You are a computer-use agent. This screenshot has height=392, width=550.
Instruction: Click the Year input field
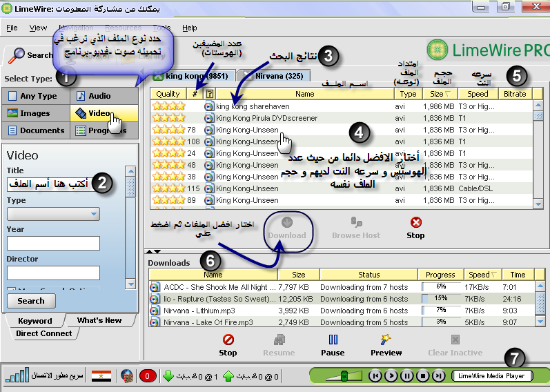pyautogui.click(x=53, y=243)
